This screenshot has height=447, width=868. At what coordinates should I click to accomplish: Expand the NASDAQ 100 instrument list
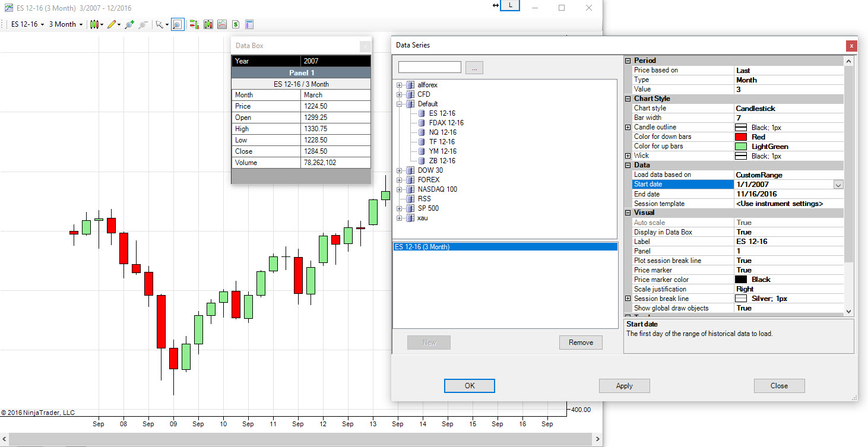(x=400, y=189)
